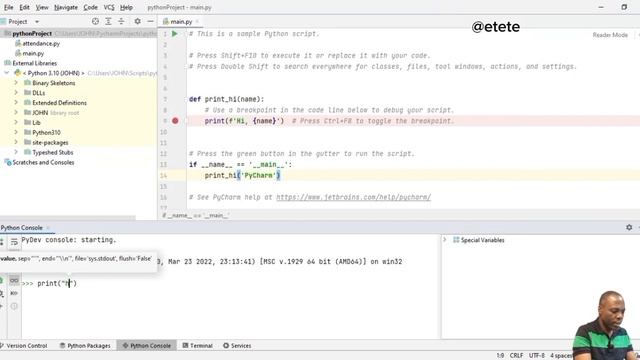This screenshot has height=360, width=640.
Task: Click the Collapse All icon in Project panel
Action: coord(121,21)
